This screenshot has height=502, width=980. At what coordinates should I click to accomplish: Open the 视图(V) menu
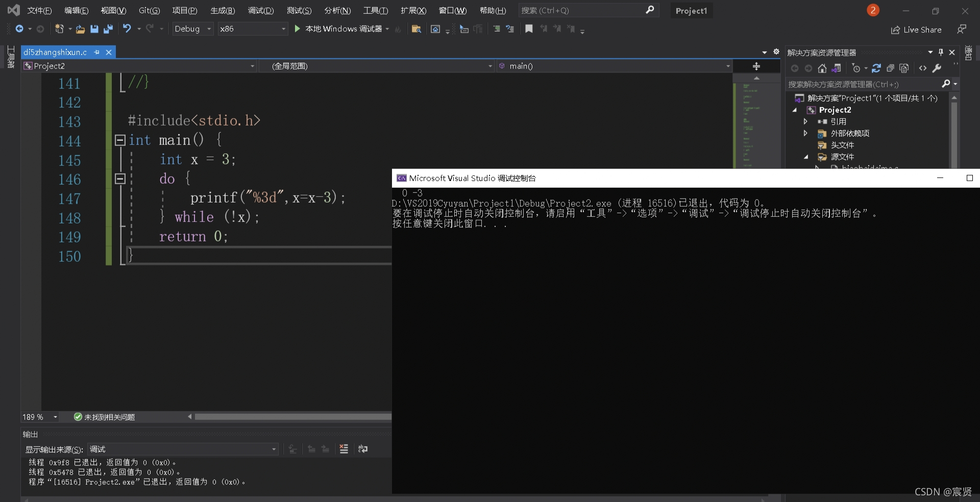tap(113, 10)
